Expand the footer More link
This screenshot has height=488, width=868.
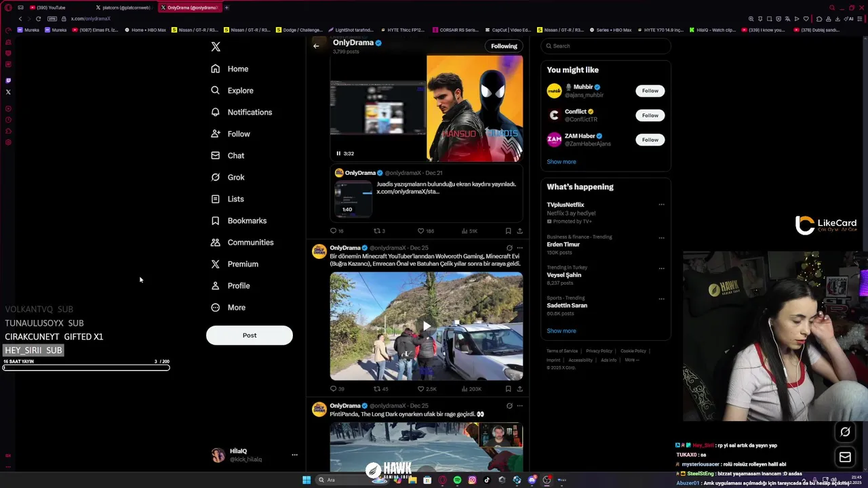point(631,360)
